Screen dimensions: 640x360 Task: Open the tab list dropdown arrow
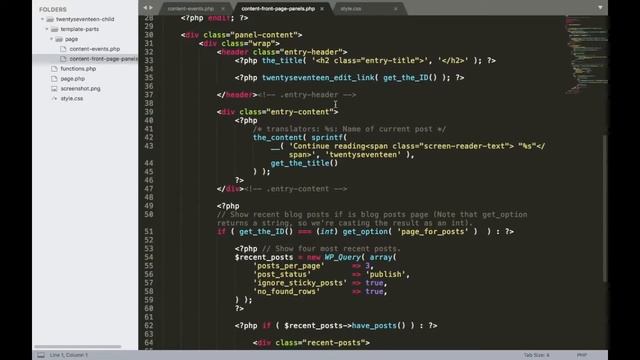600,8
